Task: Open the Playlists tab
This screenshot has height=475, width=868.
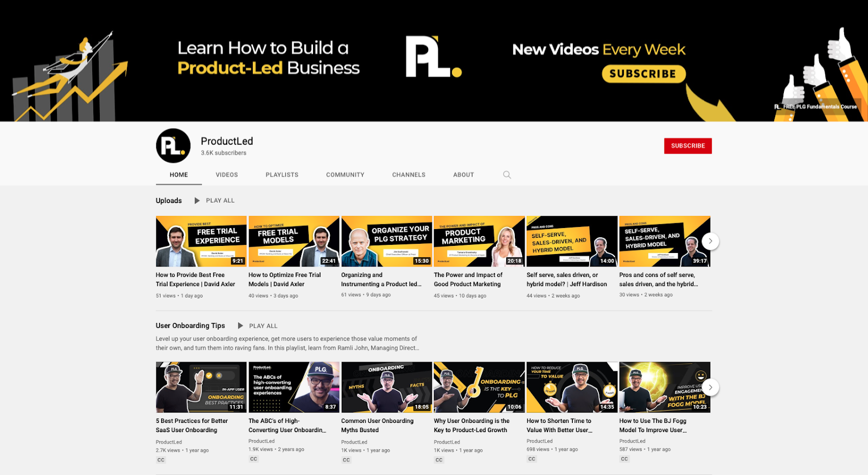Action: click(x=282, y=175)
